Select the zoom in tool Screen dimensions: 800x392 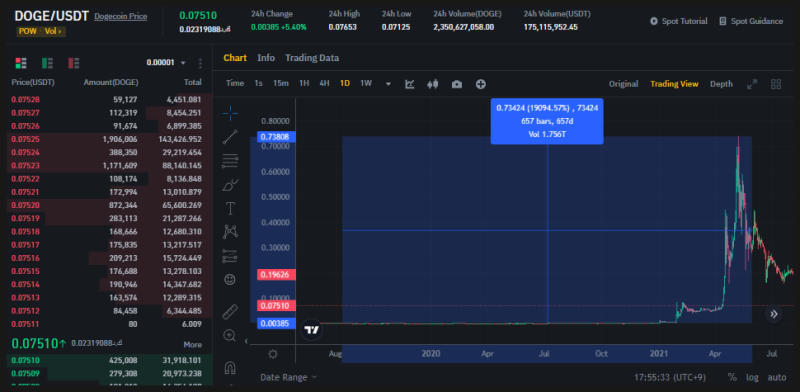point(230,335)
